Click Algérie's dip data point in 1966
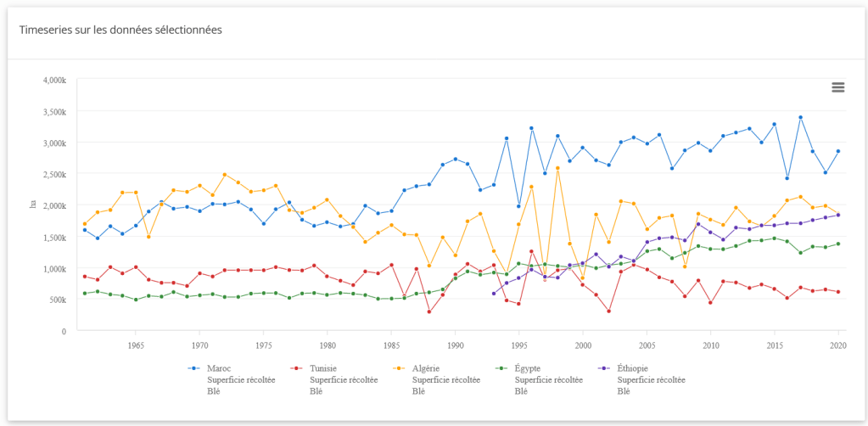Viewport: 868px width, 426px height. pos(148,237)
